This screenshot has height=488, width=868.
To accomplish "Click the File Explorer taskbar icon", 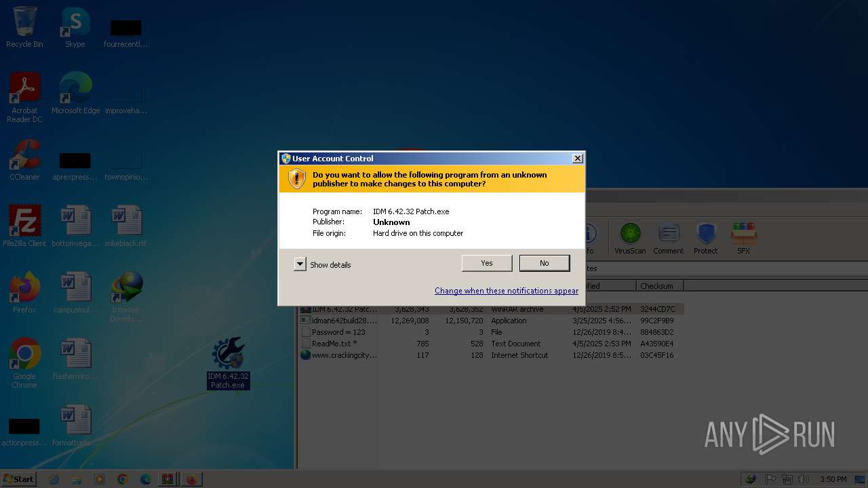I will point(77,479).
